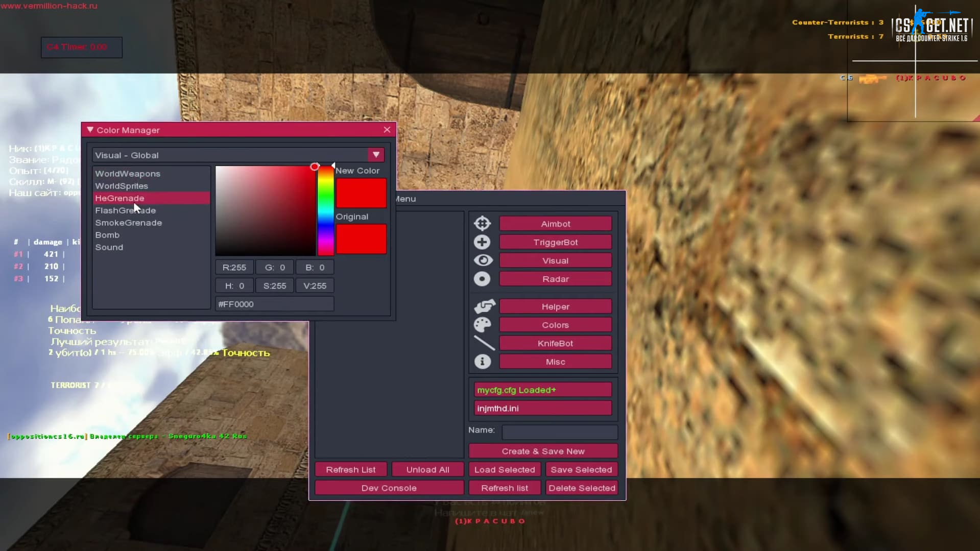Click the V:255 value field
980x551 pixels.
(315, 285)
